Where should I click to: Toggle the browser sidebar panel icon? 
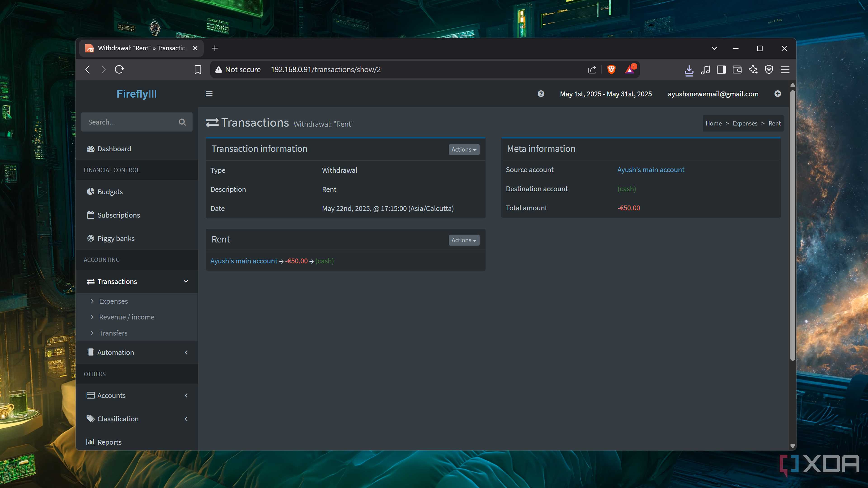click(x=721, y=69)
